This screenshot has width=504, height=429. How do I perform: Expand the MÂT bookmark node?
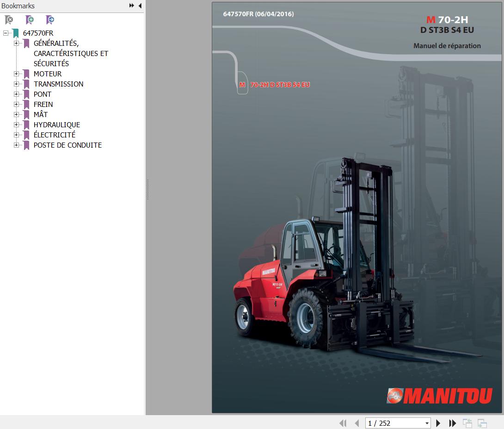[x=16, y=114]
